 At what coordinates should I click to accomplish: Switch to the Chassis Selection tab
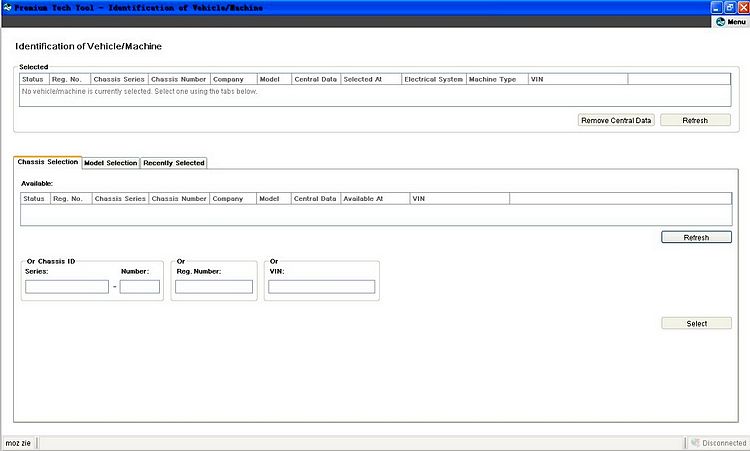pyautogui.click(x=47, y=162)
